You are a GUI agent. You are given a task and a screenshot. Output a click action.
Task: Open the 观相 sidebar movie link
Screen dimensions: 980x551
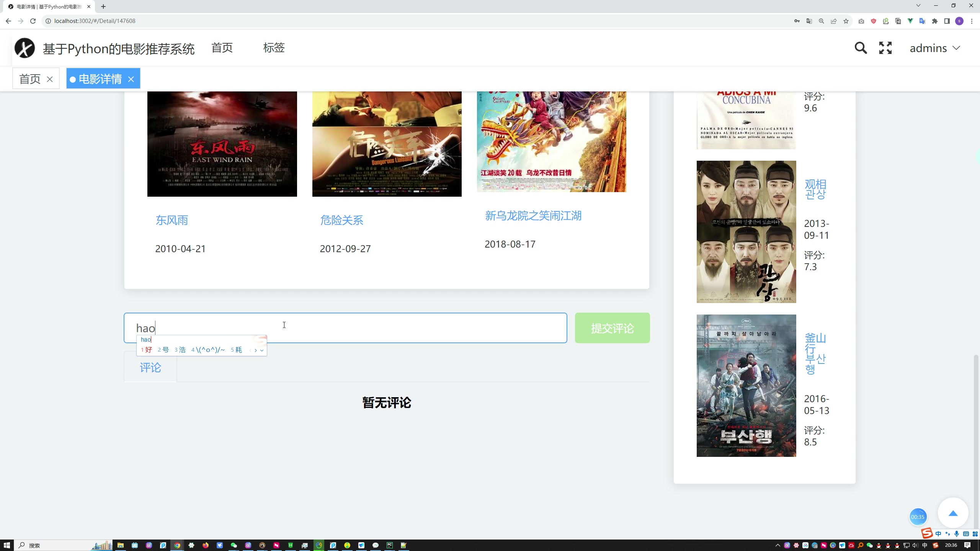(x=815, y=189)
